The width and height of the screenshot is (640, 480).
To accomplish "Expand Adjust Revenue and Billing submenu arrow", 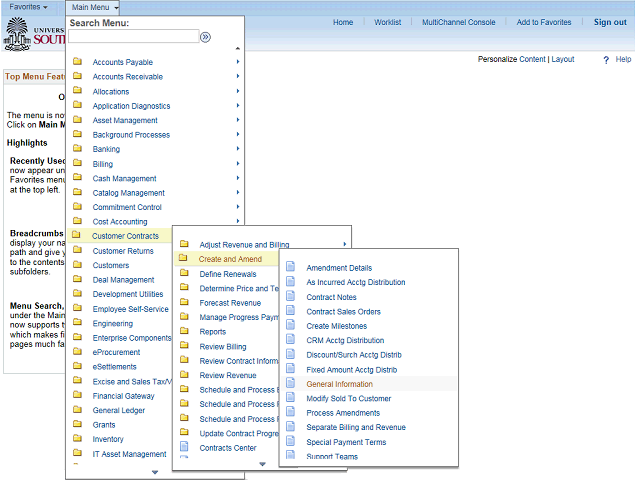I will click(345, 244).
